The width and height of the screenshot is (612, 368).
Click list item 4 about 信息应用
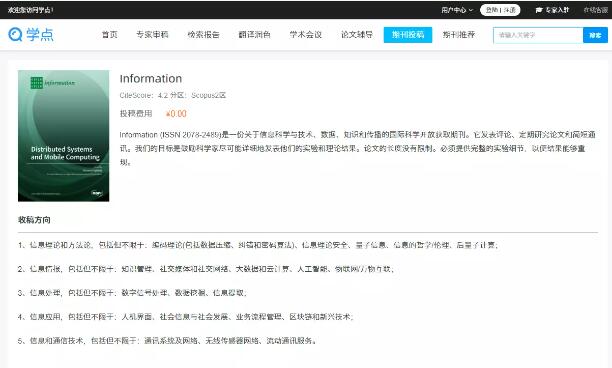pyautogui.click(x=185, y=316)
